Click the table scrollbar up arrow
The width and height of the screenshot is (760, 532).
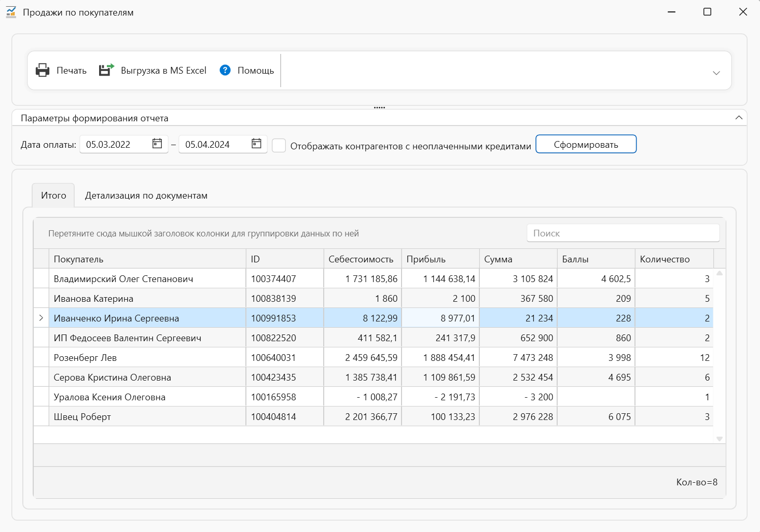[x=720, y=273]
